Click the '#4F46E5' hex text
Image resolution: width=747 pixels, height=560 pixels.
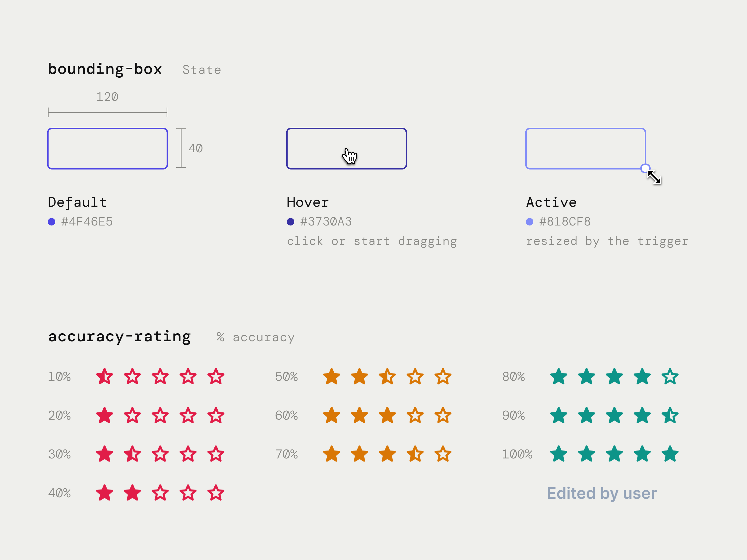[87, 222]
